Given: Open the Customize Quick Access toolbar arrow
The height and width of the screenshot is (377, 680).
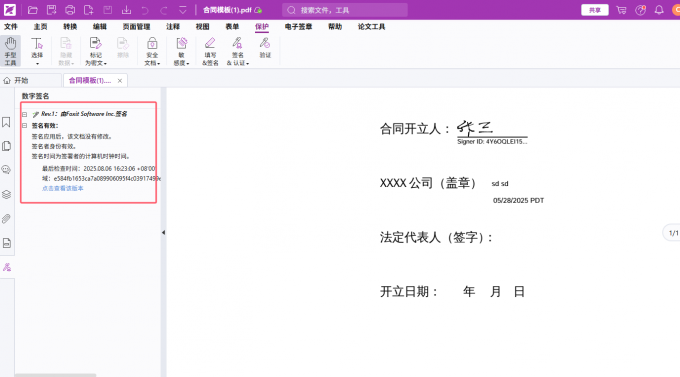Looking at the screenshot, I should (x=183, y=10).
